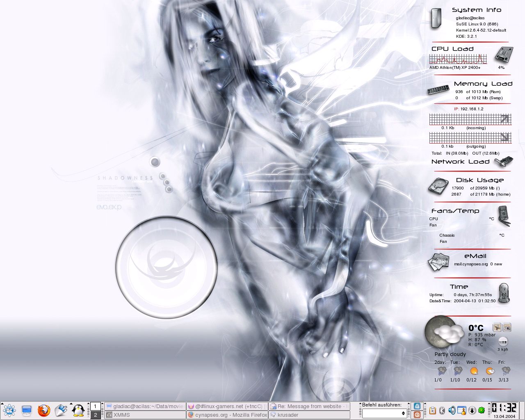The height and width of the screenshot is (420, 525).
Task: Click the KDE: 3.2.1 version text
Action: click(x=466, y=36)
